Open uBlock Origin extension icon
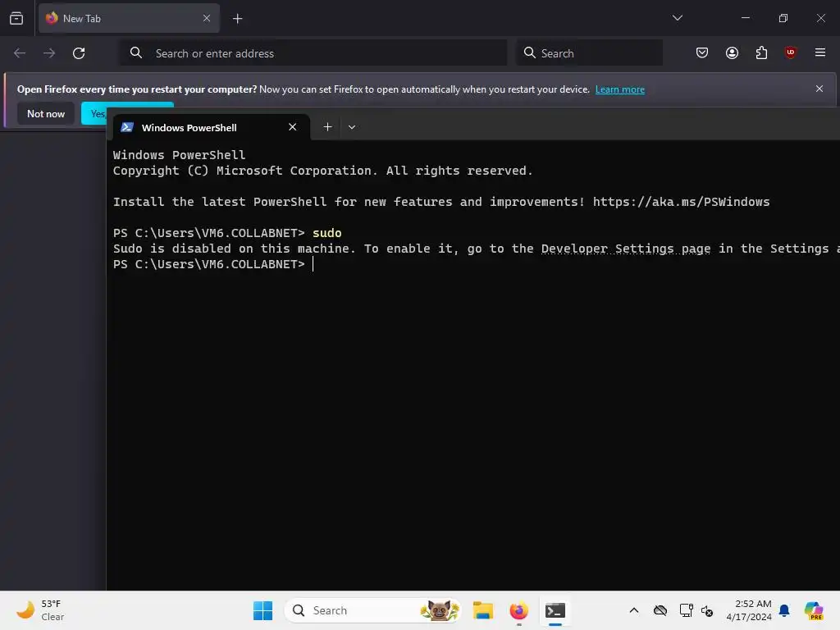 pyautogui.click(x=790, y=52)
